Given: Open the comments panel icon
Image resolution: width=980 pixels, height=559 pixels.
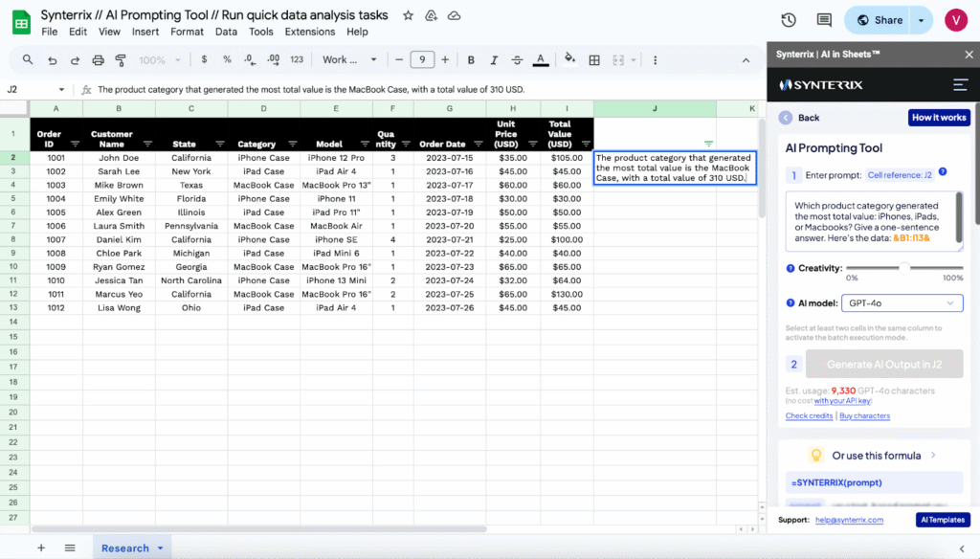Looking at the screenshot, I should [x=824, y=20].
